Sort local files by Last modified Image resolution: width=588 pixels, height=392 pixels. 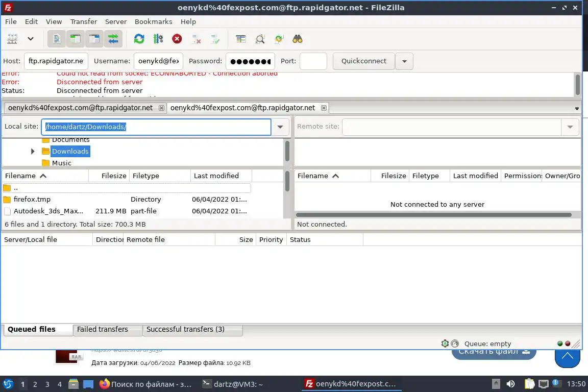click(221, 176)
